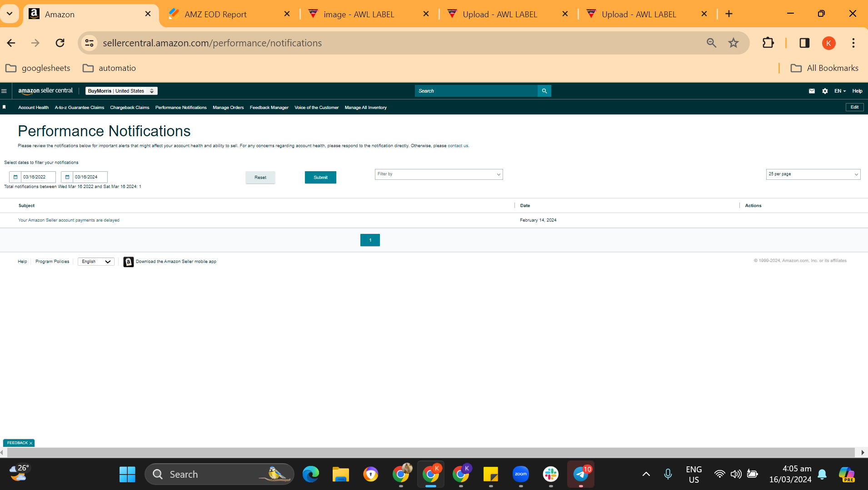Viewport: 868px width, 490px height.
Task: Open the EN language dropdown
Action: [x=840, y=91]
